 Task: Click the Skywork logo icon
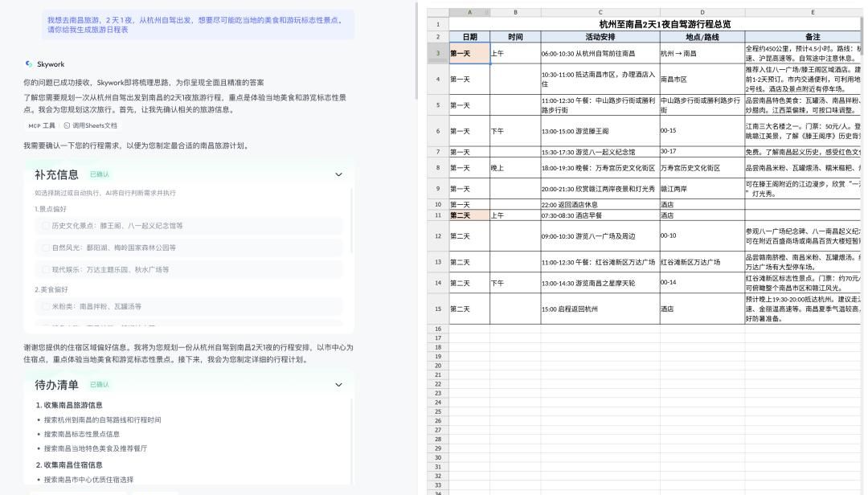tap(29, 63)
